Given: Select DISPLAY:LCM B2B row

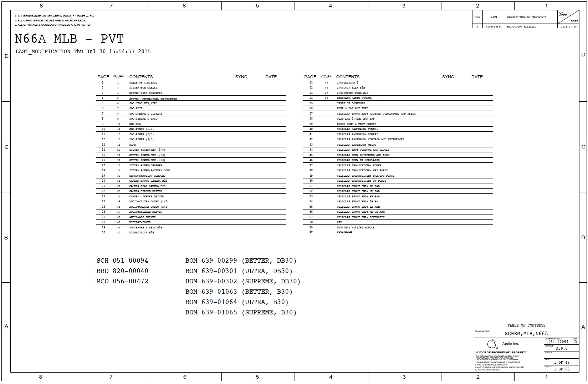Looking at the screenshot, I should [x=191, y=232].
